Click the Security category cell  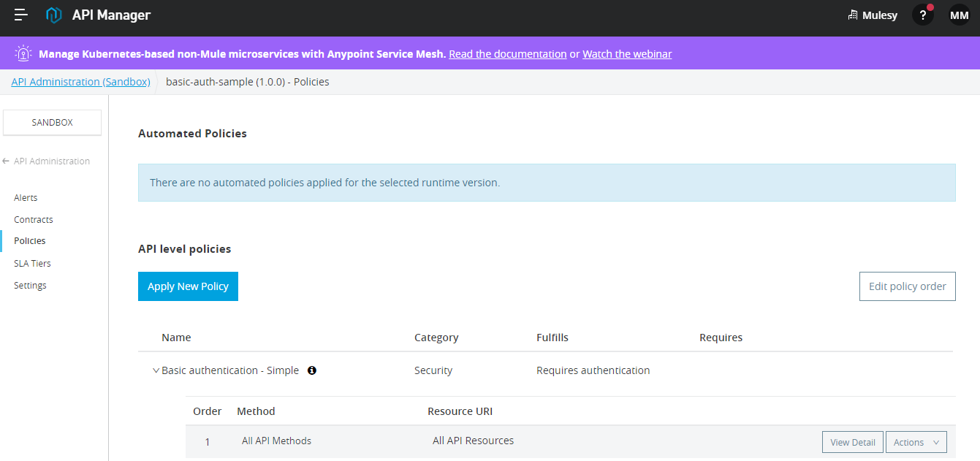click(x=433, y=370)
